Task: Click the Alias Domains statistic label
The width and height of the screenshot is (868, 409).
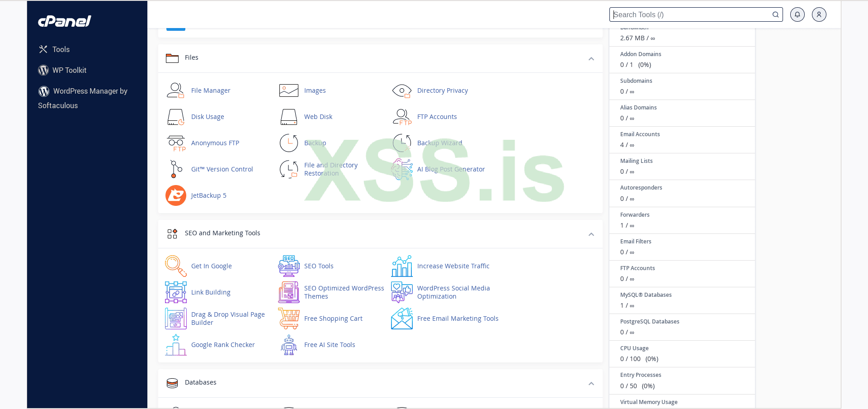Action: [x=638, y=108]
